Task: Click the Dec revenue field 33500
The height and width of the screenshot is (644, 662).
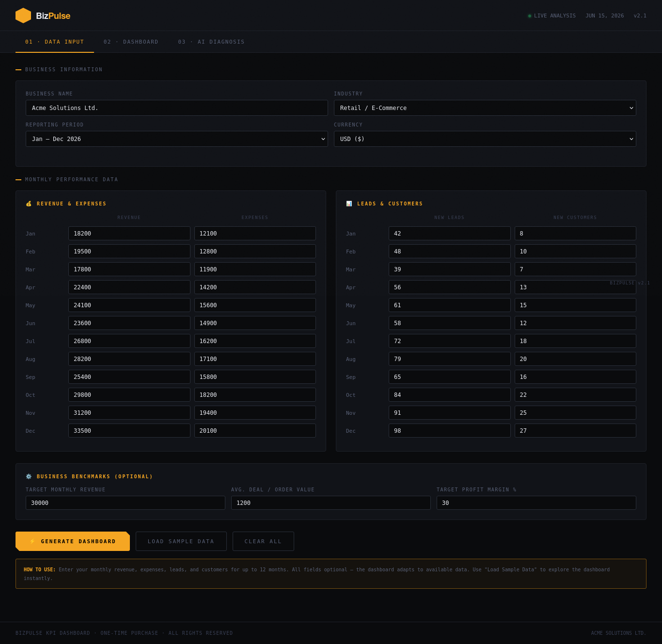Action: pos(129,431)
